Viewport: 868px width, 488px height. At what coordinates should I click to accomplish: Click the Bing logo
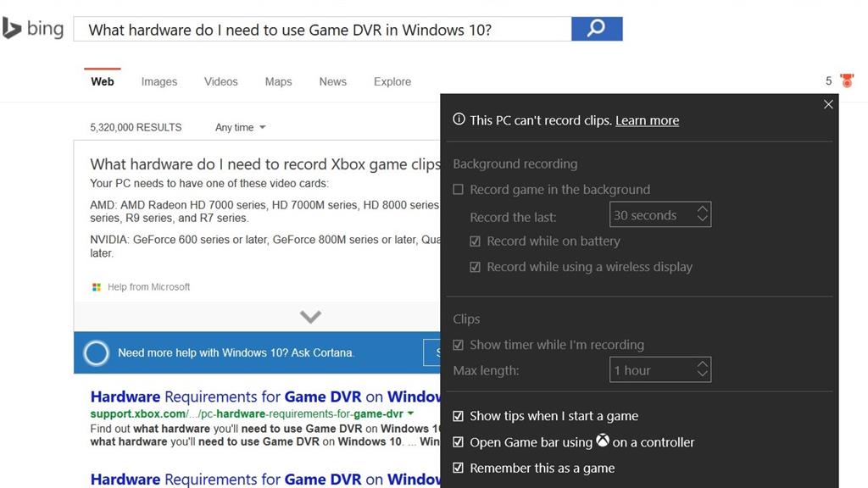click(33, 28)
